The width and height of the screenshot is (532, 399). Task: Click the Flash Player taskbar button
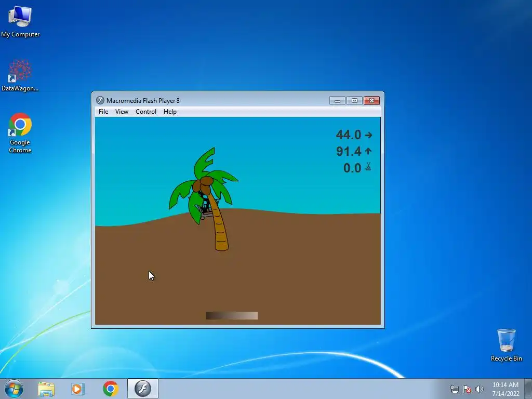143,389
